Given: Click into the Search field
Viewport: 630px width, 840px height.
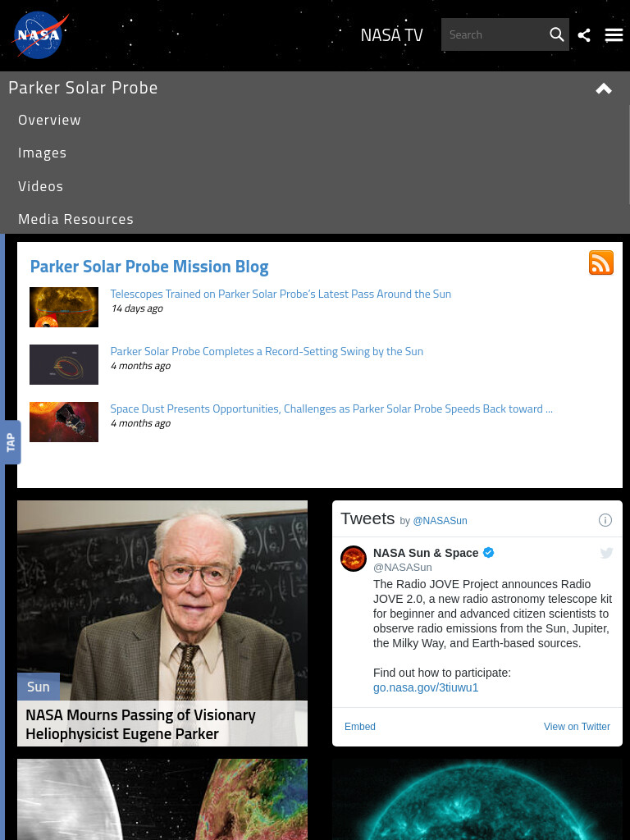Looking at the screenshot, I should tap(494, 34).
